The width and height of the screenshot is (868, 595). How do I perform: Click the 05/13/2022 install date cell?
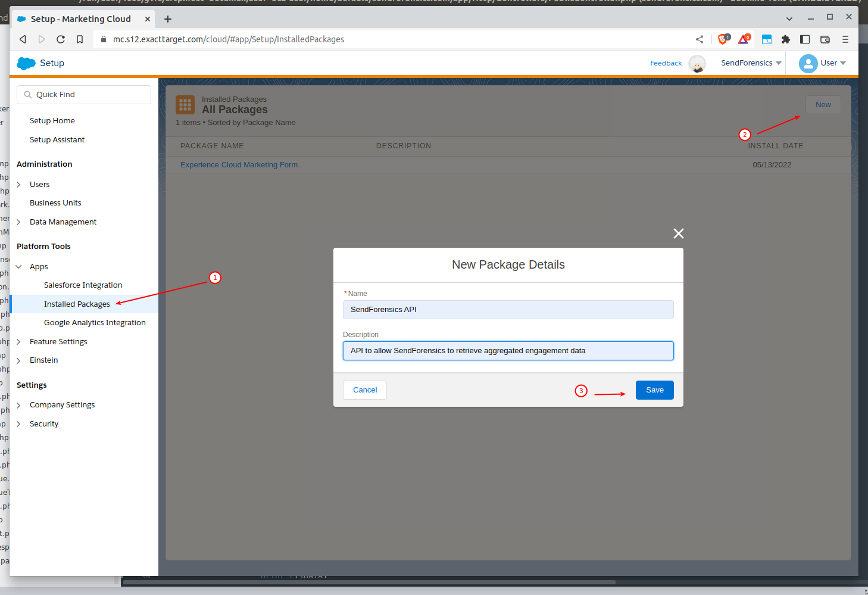772,165
